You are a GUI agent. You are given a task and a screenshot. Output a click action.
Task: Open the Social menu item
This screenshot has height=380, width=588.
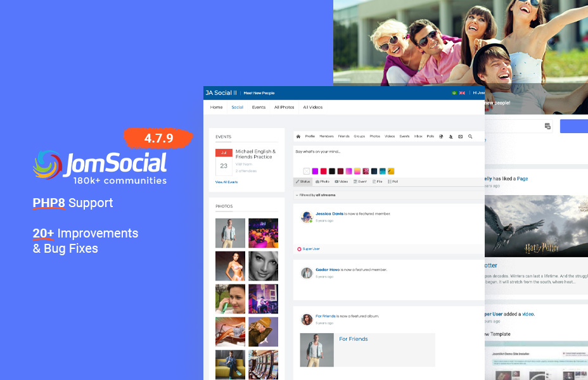click(x=238, y=107)
